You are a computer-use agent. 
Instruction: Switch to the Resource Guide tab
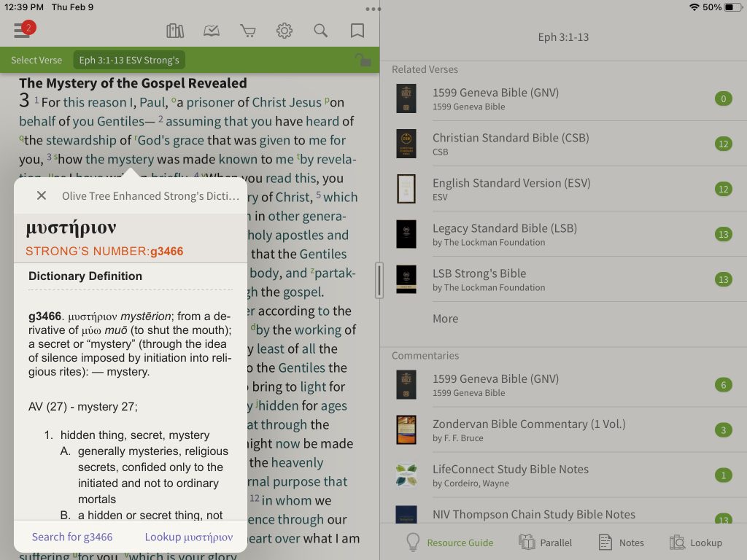449,542
